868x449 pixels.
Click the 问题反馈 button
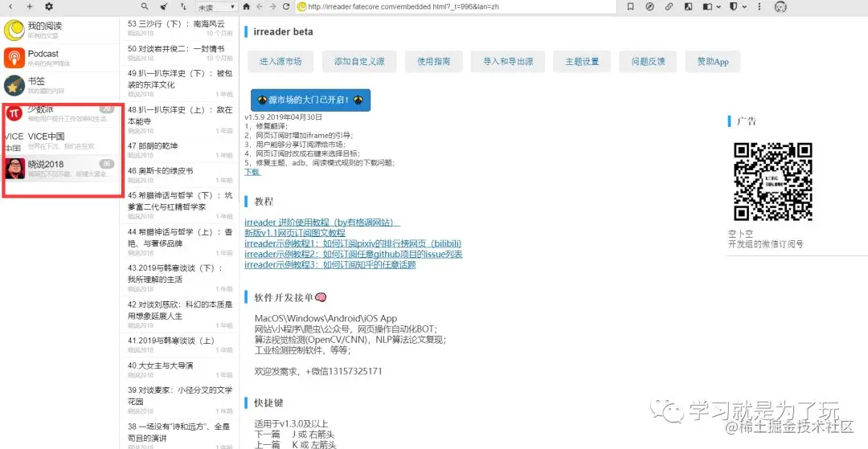tap(649, 61)
